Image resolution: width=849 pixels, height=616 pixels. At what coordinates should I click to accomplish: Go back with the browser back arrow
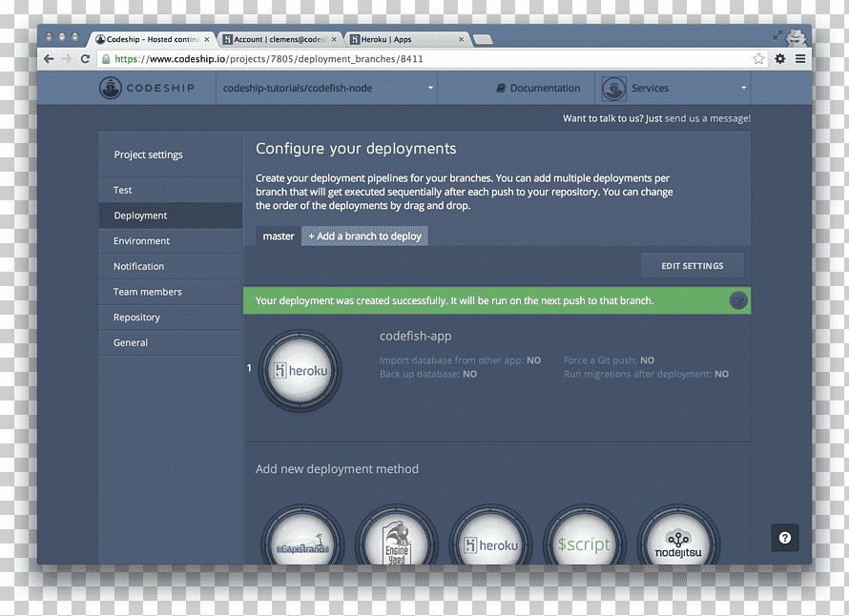(49, 59)
